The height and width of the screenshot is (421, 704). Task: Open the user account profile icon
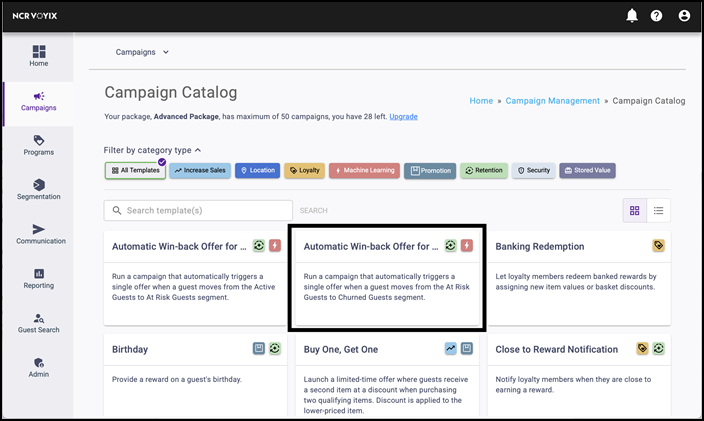(684, 16)
